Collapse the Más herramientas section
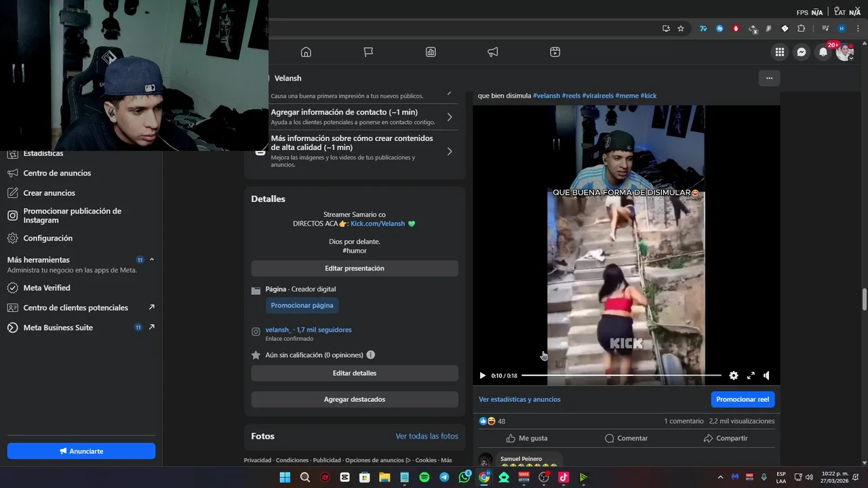This screenshot has width=868, height=488. click(x=152, y=260)
